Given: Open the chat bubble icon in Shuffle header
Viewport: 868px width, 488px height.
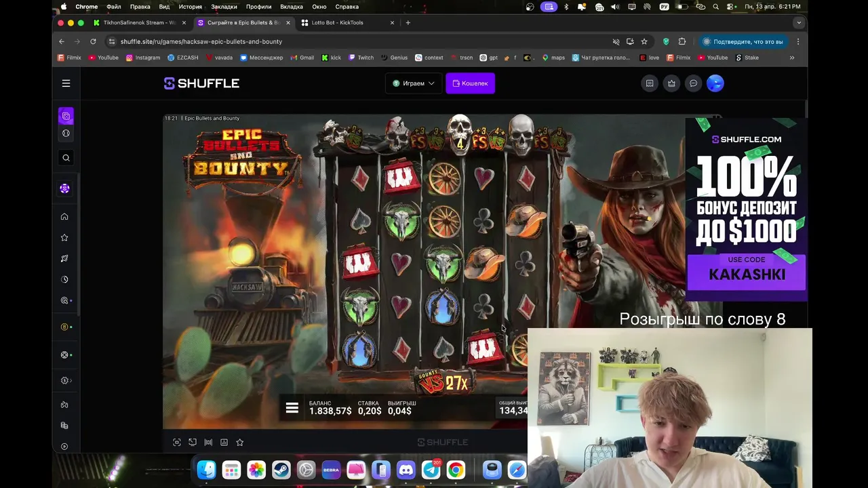Looking at the screenshot, I should [693, 83].
